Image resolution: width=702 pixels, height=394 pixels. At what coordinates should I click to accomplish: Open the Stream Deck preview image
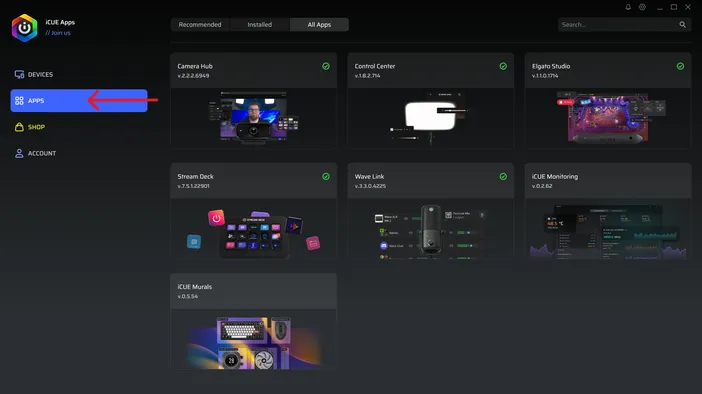[253, 228]
